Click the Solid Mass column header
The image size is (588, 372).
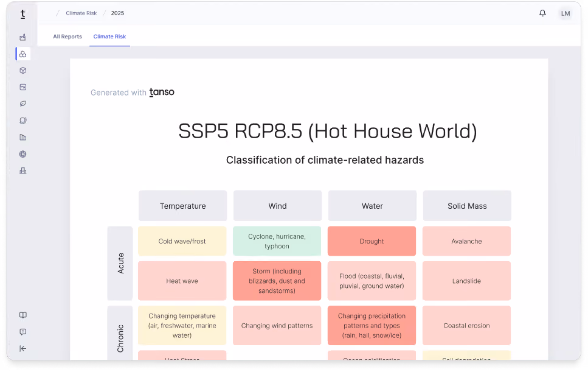[467, 206]
